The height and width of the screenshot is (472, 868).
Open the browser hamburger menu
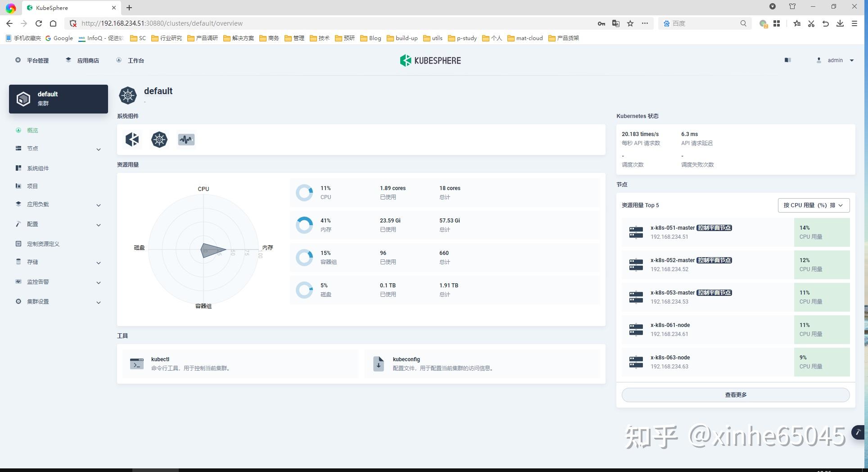(x=854, y=23)
